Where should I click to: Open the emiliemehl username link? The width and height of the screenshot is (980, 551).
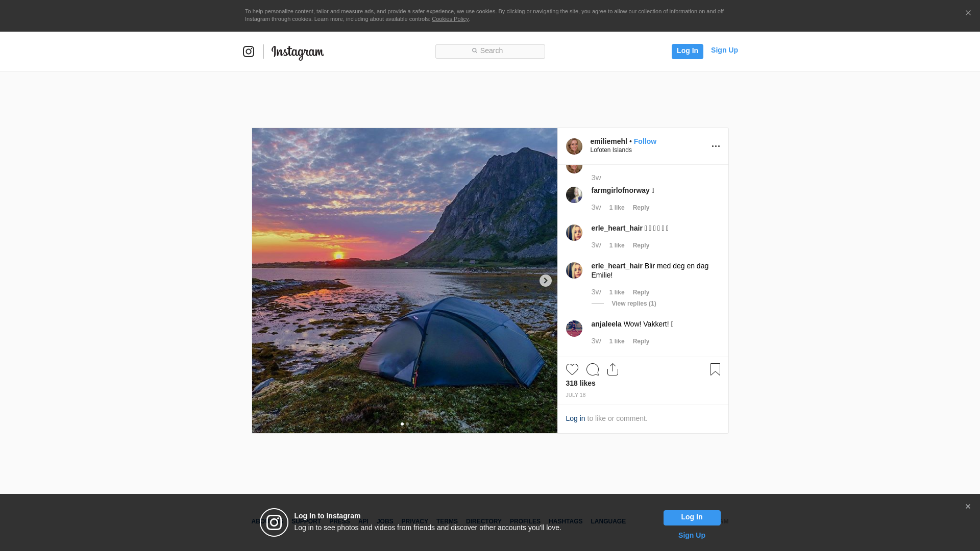click(609, 141)
